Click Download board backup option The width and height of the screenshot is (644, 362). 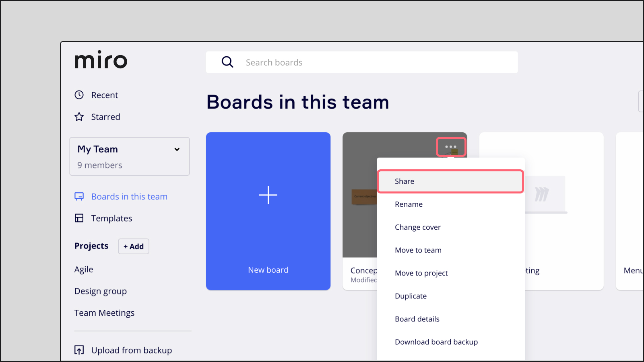(x=436, y=342)
